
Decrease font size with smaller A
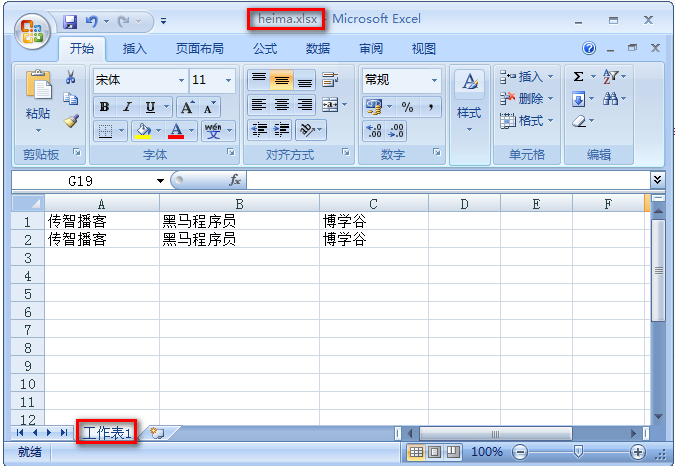209,107
